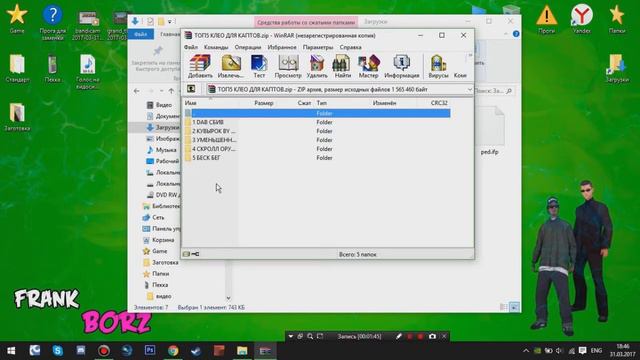
Task: Sort by the CRC32 column header
Action: 439,103
